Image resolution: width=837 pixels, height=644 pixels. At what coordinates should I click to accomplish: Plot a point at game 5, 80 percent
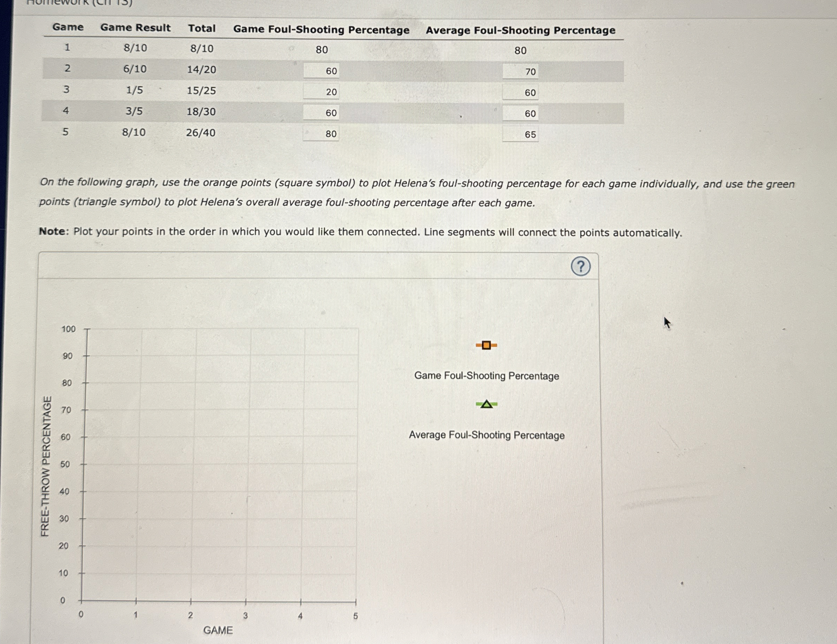pos(358,383)
